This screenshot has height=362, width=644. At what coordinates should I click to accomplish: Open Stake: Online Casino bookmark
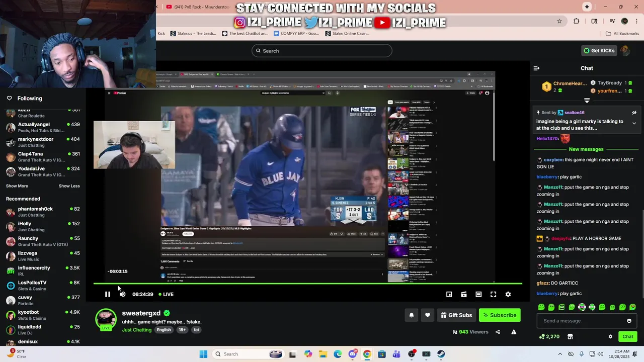(x=347, y=34)
